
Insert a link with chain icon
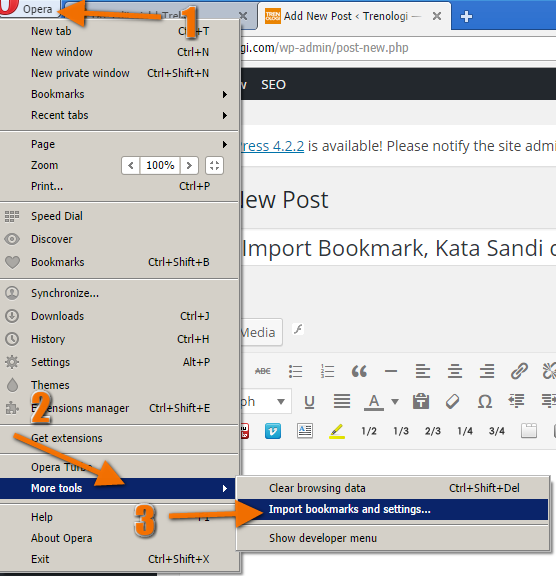point(519,371)
